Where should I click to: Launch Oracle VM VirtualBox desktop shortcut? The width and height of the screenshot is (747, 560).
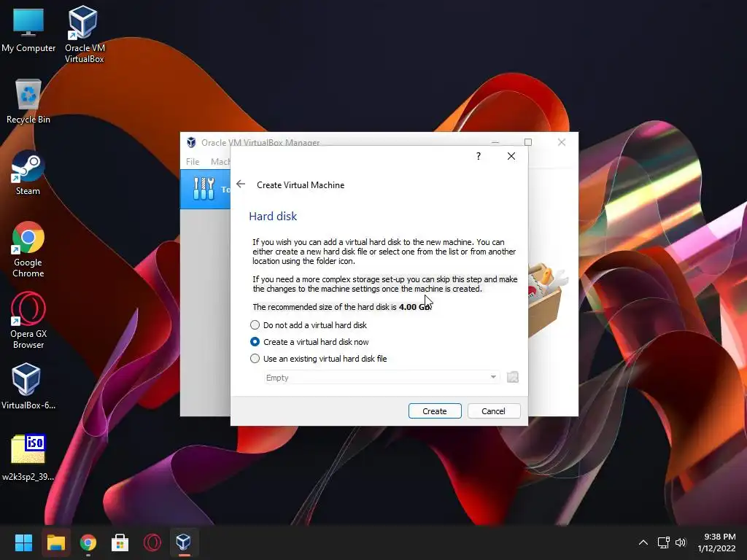pos(85,34)
